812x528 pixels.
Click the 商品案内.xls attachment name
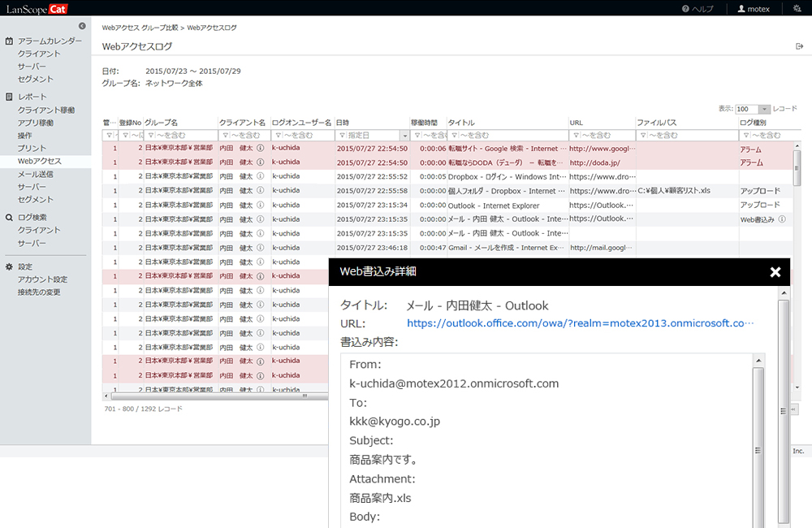coord(380,499)
